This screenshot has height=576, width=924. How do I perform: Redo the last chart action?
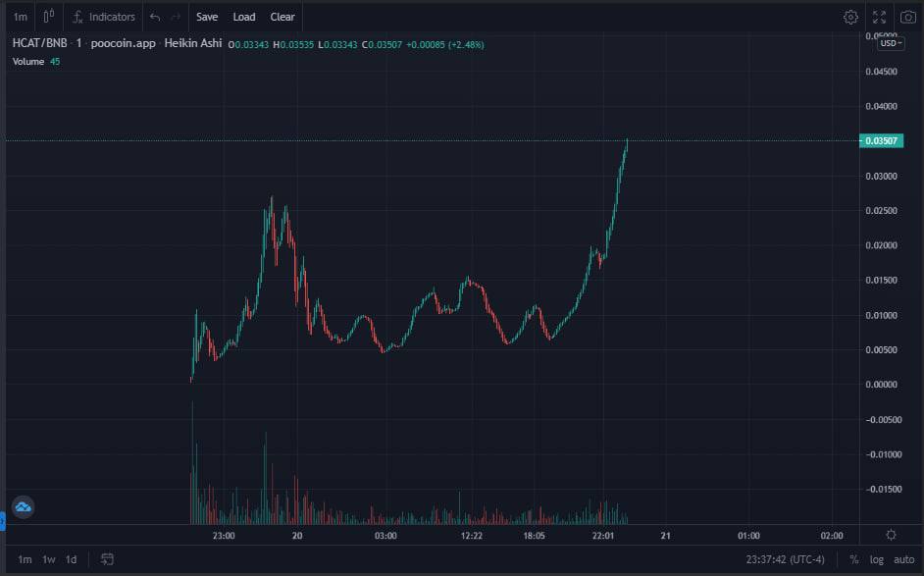tap(176, 17)
